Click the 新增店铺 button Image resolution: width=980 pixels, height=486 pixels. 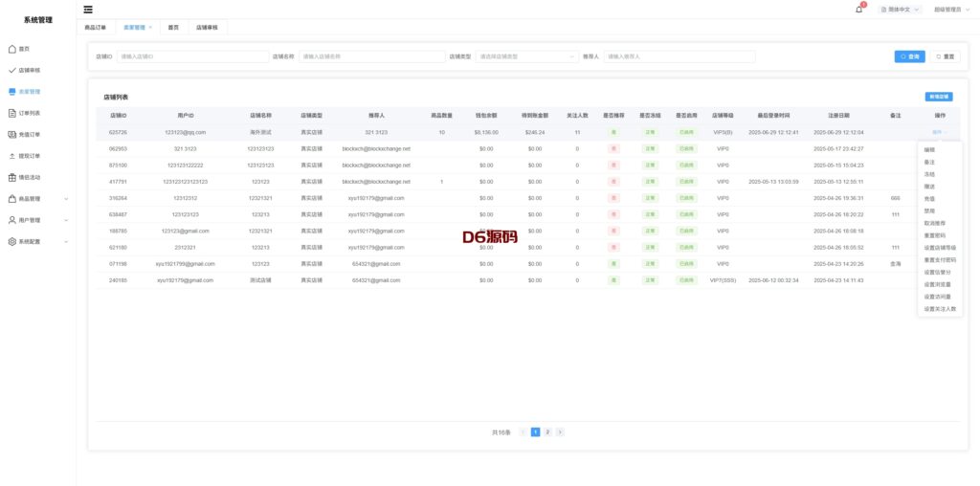939,97
